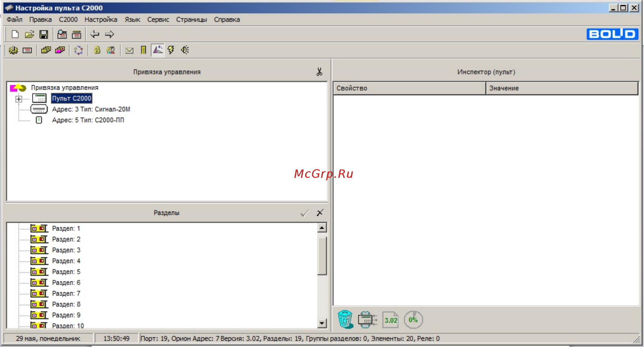The height and width of the screenshot is (347, 644).
Task: Click the BOLID logo
Action: (x=612, y=34)
